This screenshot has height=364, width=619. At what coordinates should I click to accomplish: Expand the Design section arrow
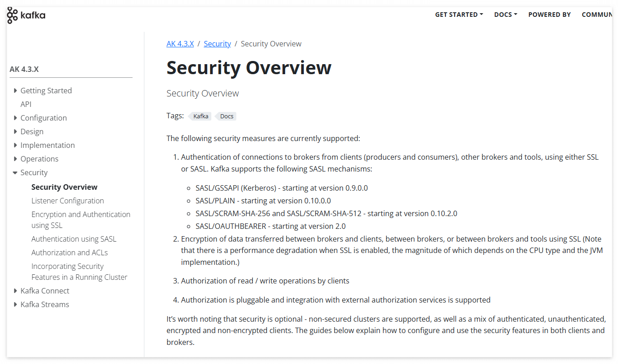tap(15, 131)
